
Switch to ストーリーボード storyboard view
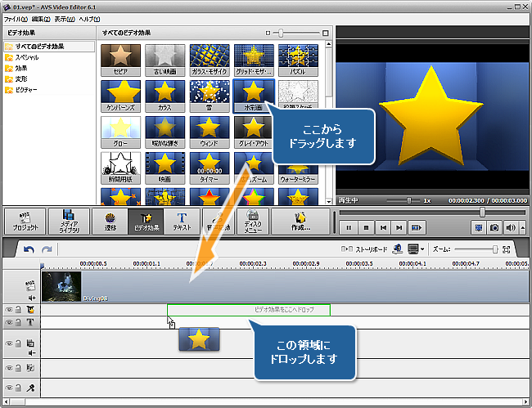click(x=364, y=249)
